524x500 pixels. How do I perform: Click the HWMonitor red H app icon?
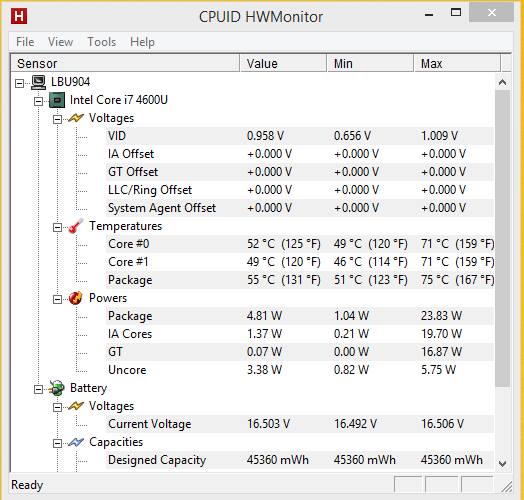[x=19, y=16]
